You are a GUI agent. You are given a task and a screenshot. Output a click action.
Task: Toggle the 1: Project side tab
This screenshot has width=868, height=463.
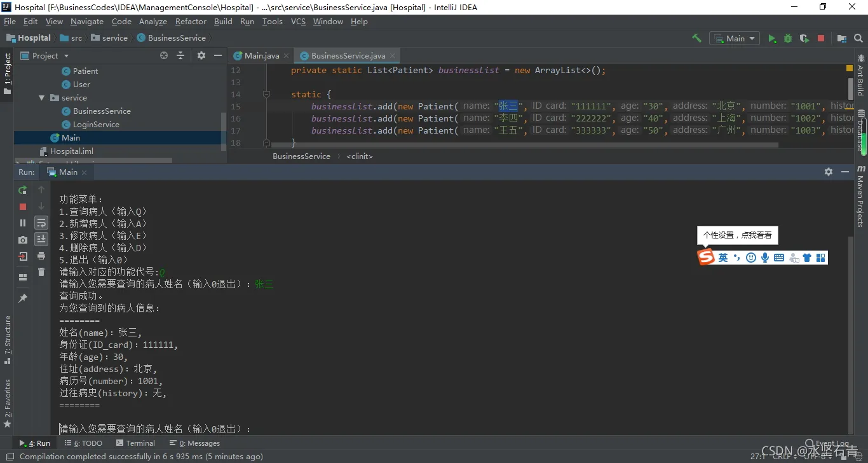point(7,74)
